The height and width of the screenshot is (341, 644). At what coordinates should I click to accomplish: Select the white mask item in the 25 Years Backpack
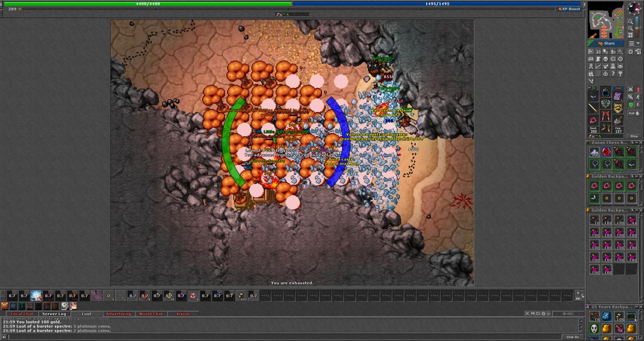click(594, 329)
